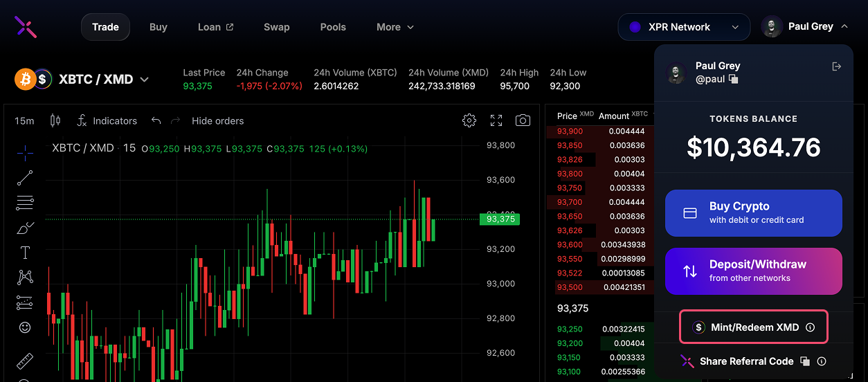Open chart settings gear icon
Screen dimensions: 868x382
point(469,120)
